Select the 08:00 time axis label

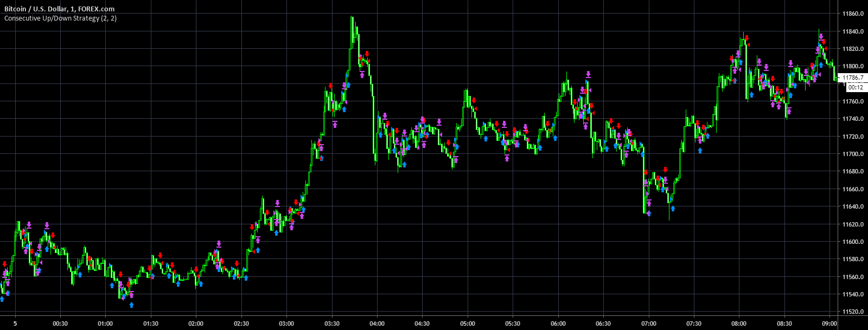pos(739,323)
